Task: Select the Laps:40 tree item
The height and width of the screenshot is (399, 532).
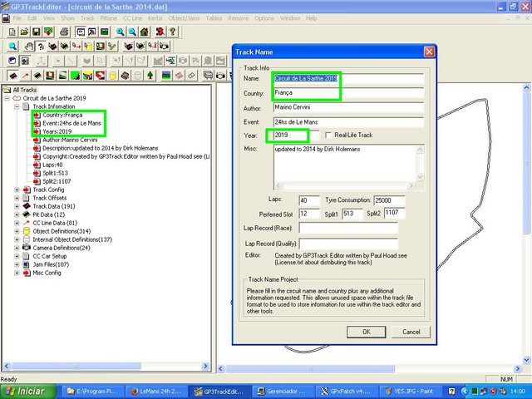Action: pos(52,165)
